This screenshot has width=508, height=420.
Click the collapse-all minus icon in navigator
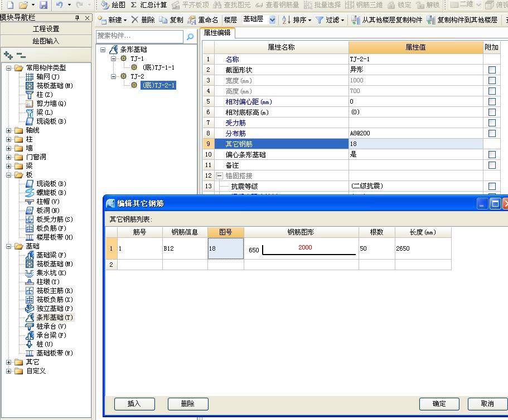[x=21, y=55]
